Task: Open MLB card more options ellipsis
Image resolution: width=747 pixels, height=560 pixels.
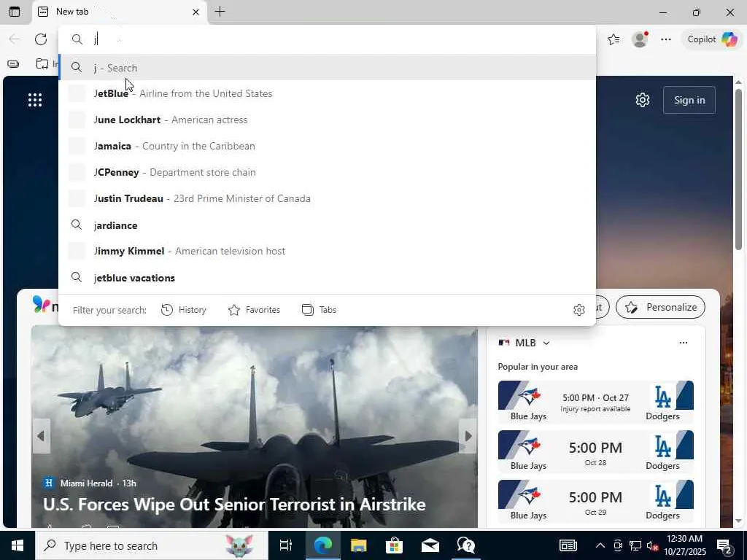Action: pos(683,343)
